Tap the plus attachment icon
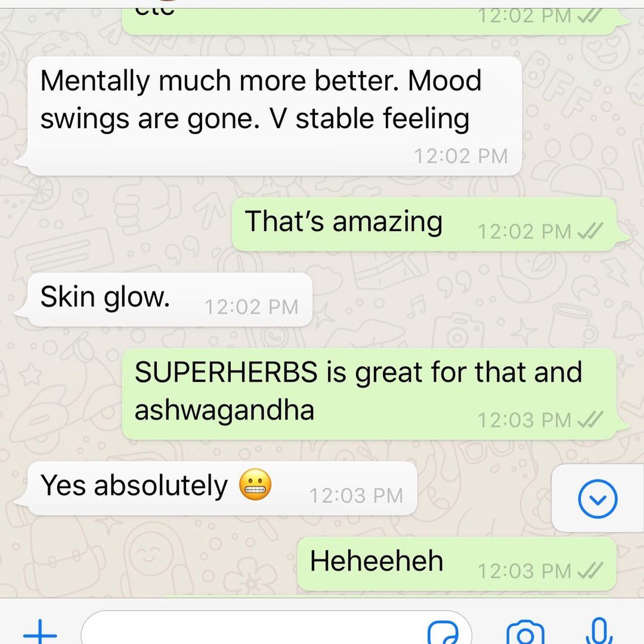Image resolution: width=644 pixels, height=644 pixels. [40, 633]
